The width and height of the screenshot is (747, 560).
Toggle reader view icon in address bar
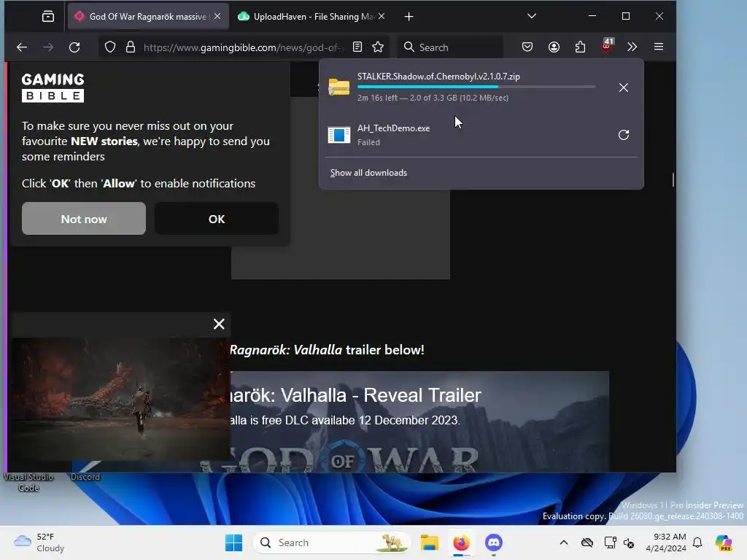pyautogui.click(x=357, y=47)
